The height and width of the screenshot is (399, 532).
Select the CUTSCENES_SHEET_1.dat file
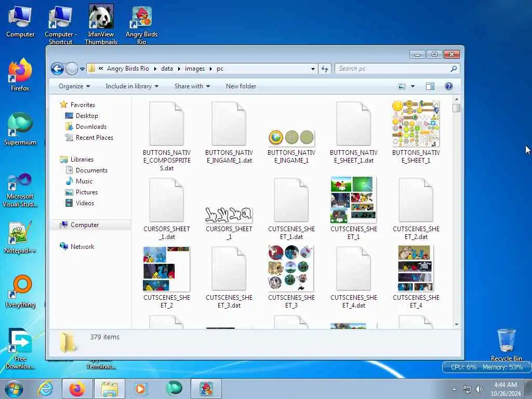coord(291,209)
